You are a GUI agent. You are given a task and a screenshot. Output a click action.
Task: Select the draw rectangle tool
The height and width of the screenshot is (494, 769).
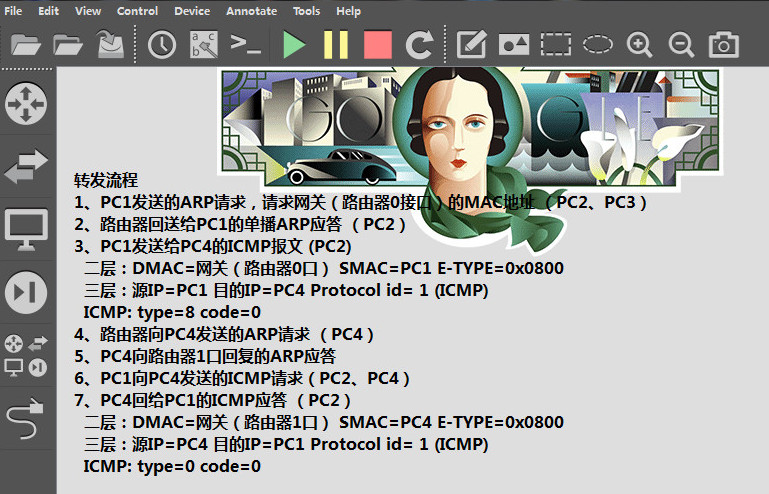556,45
